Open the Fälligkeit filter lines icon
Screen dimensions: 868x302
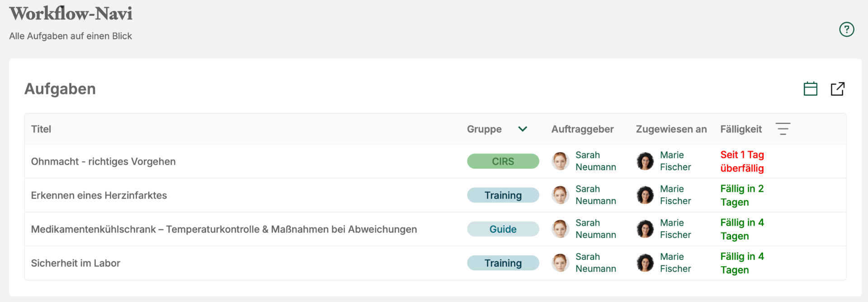pos(783,129)
